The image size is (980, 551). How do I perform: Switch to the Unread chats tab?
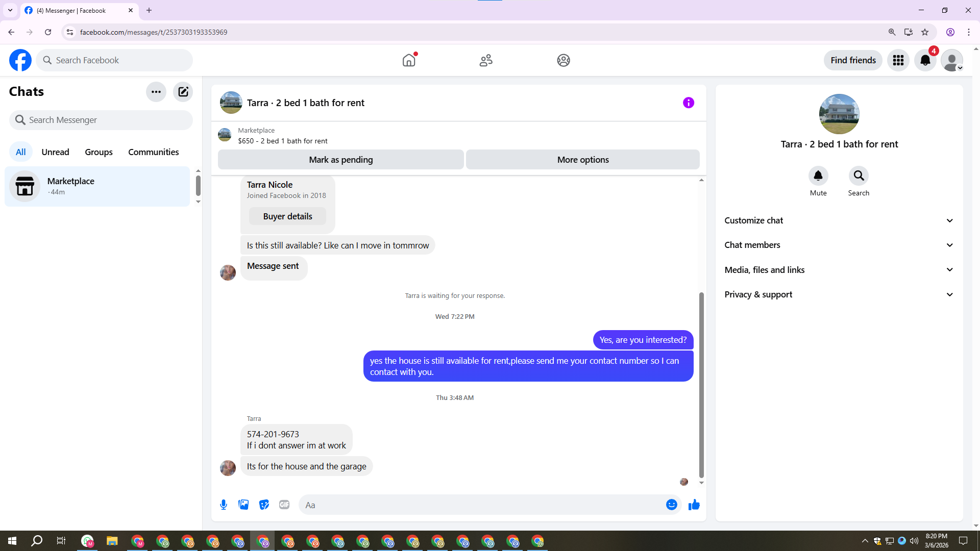click(x=55, y=152)
